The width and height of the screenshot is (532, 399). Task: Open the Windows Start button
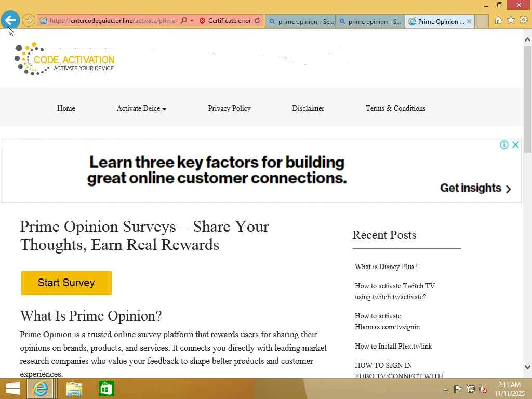pyautogui.click(x=13, y=389)
